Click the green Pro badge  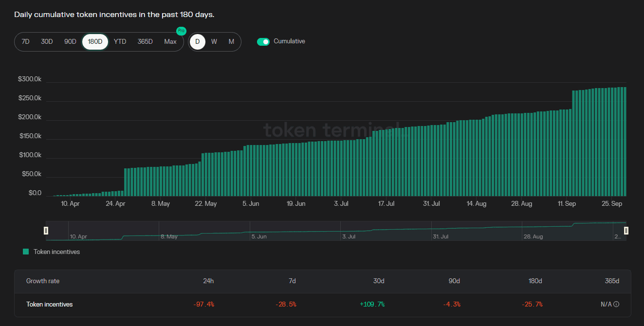tap(181, 31)
